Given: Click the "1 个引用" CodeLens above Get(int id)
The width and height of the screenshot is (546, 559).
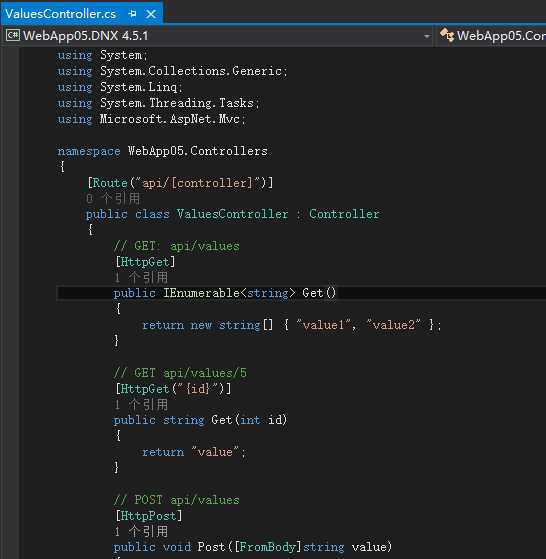Looking at the screenshot, I should [x=141, y=404].
